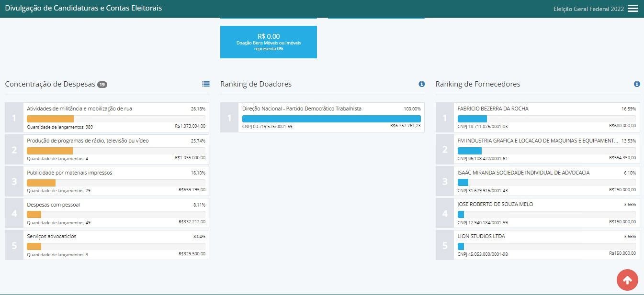Select Publicidade por materiais impressos row
644x295 pixels.
click(107, 181)
